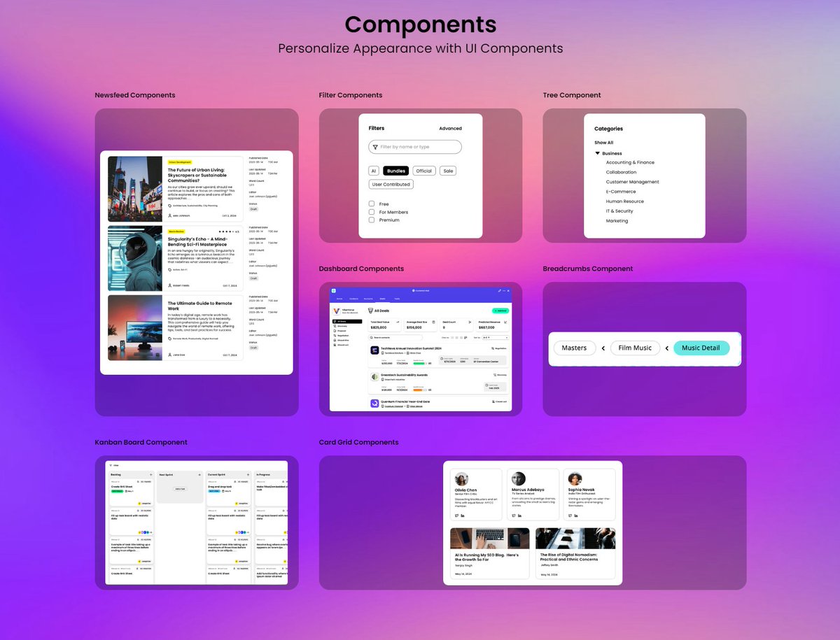Click the green Add Deal button
The width and height of the screenshot is (840, 640).
[x=500, y=311]
